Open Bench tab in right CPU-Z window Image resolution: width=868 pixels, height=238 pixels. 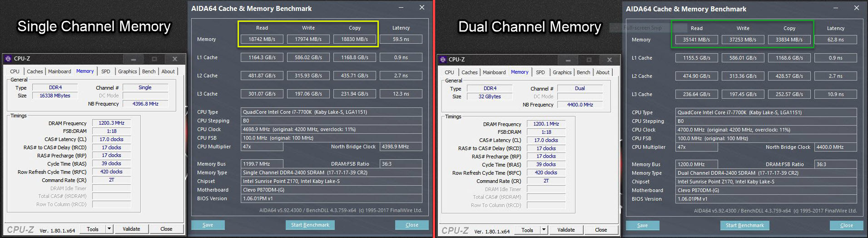[x=584, y=72]
